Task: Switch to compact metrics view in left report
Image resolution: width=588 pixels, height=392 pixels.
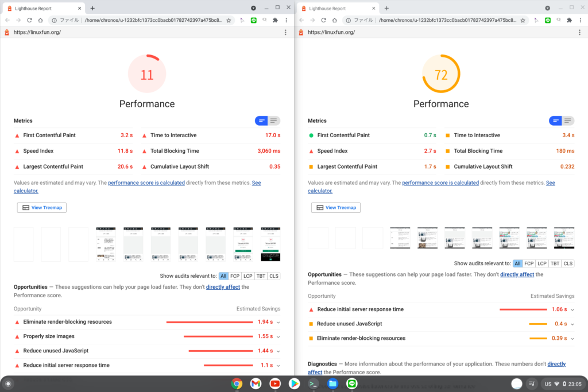Action: tap(261, 121)
